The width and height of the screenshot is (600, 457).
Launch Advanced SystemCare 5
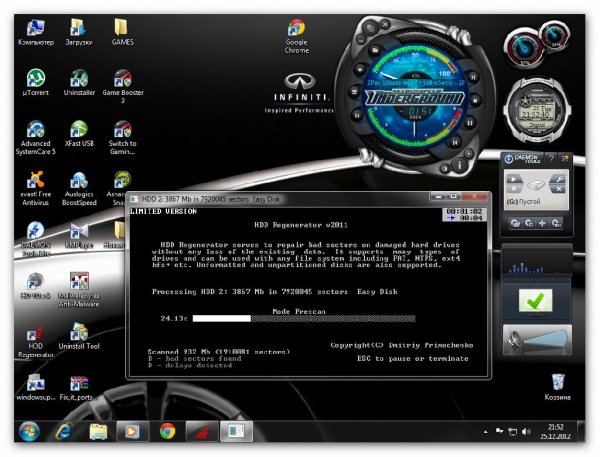(36, 137)
